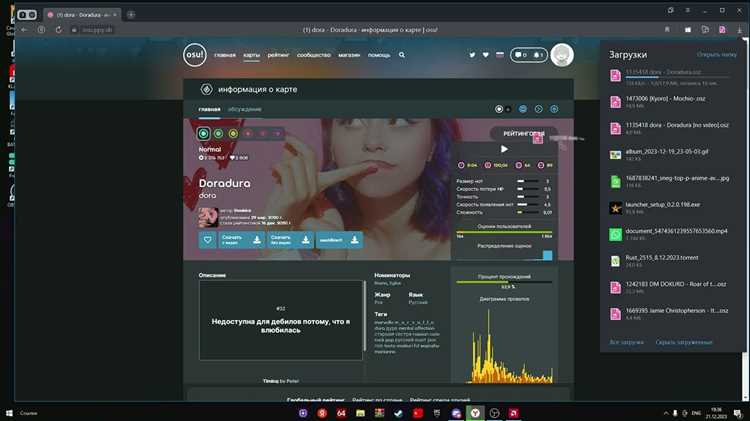Click the Rust torrent file icon
Image resolution: width=750 pixels, height=421 pixels.
pos(615,261)
